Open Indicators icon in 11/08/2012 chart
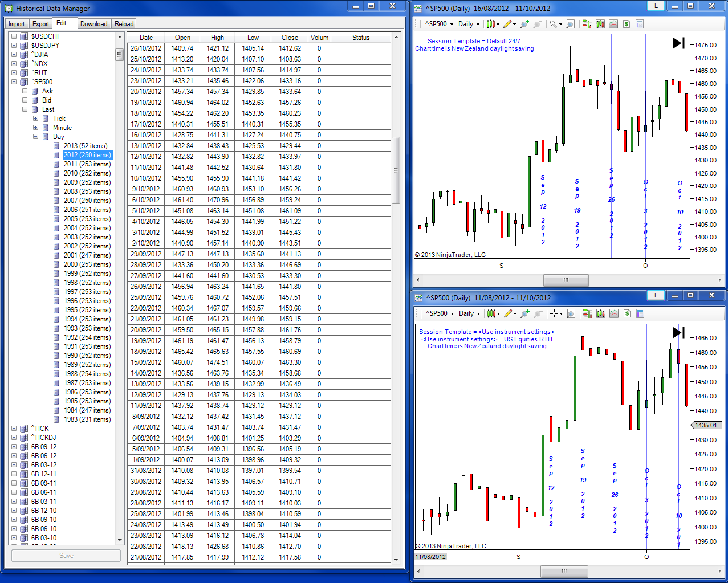Image resolution: width=728 pixels, height=583 pixels. (x=614, y=313)
